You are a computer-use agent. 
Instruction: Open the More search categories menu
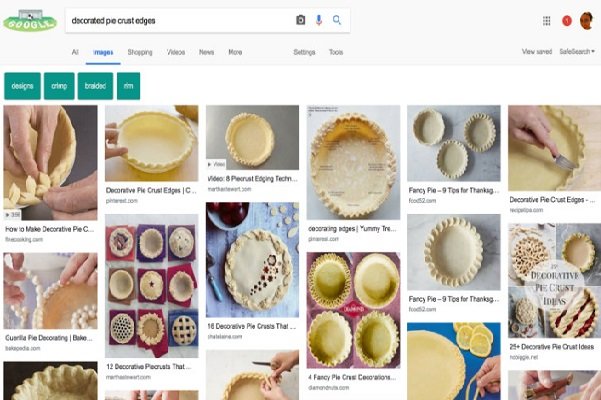point(235,52)
